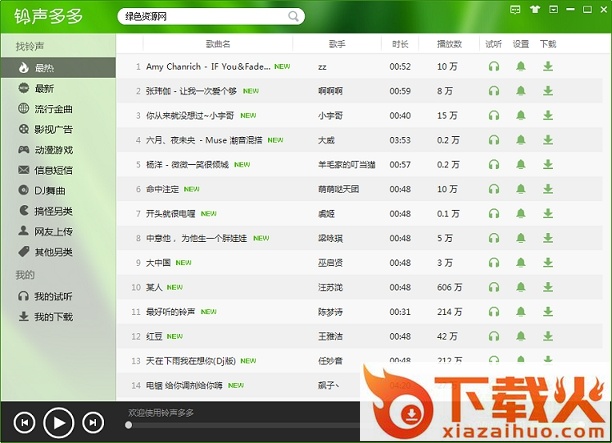
Task: Open 流行金曲 category
Action: coord(53,108)
